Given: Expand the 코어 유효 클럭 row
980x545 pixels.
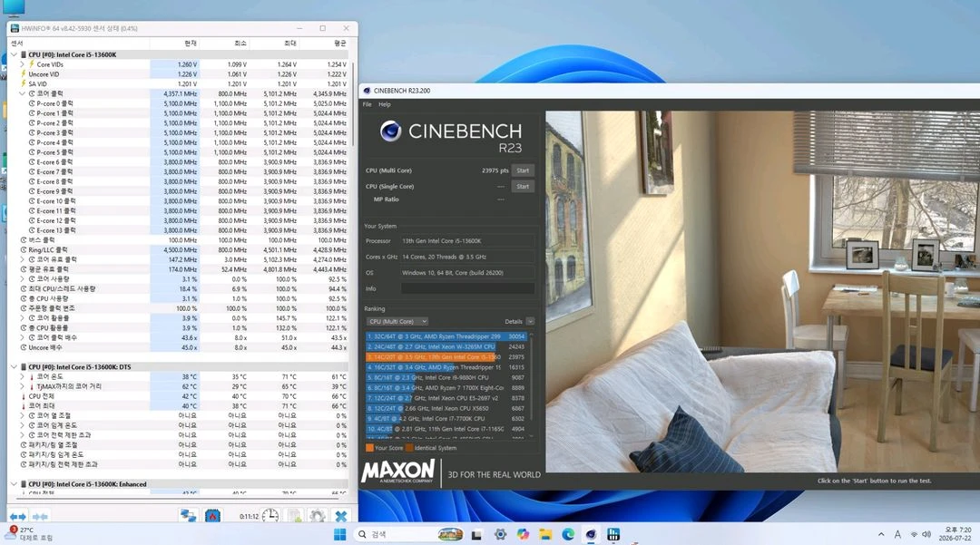Looking at the screenshot, I should (22, 259).
